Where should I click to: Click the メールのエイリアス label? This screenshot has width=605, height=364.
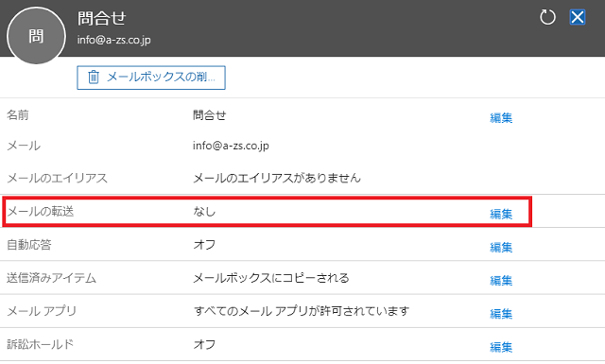click(x=57, y=178)
